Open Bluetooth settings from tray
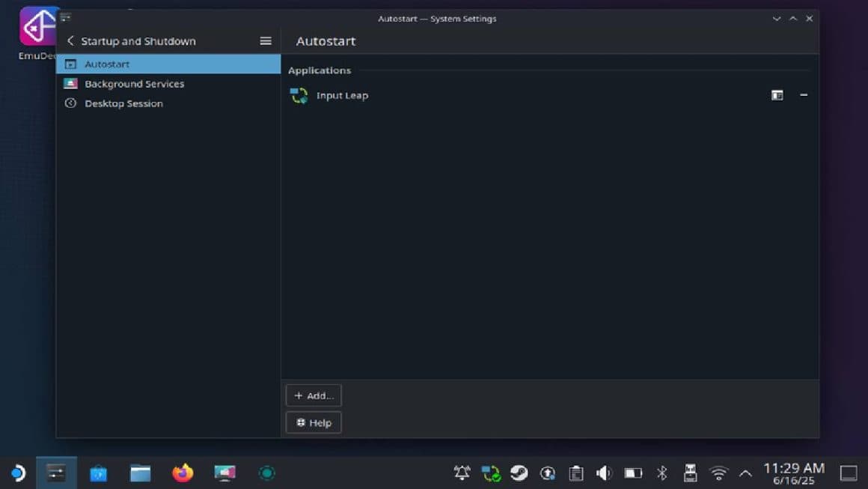The width and height of the screenshot is (868, 489). coord(662,473)
